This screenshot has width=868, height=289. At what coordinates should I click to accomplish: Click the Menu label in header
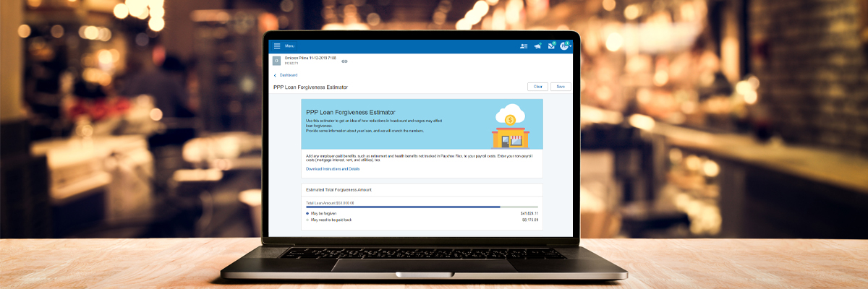coord(289,46)
